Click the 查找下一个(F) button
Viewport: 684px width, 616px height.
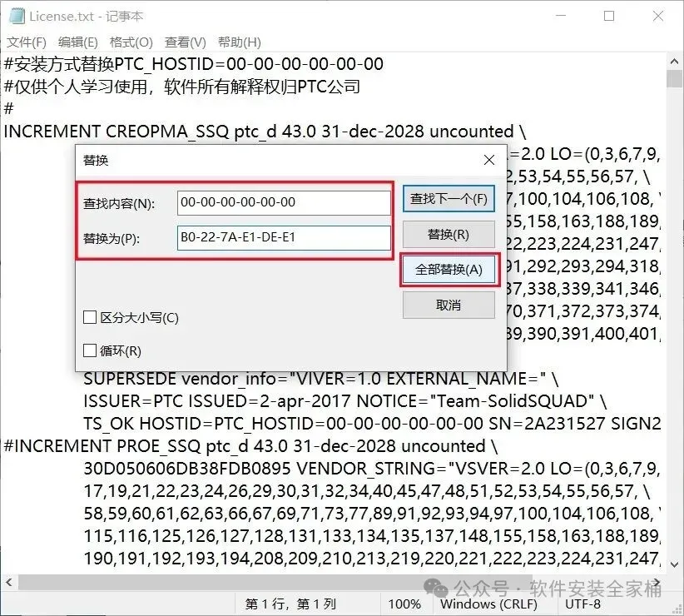[x=449, y=199]
